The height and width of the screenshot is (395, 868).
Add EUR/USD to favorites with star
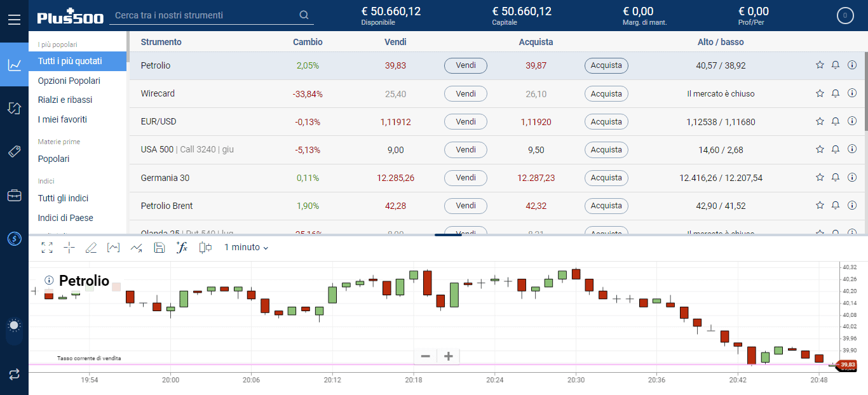click(x=820, y=121)
